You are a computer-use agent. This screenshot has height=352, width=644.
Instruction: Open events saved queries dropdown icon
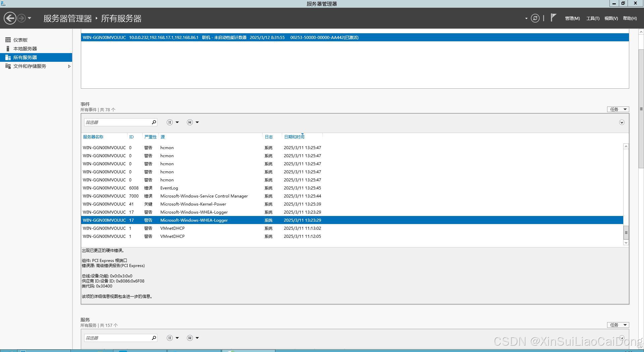pyautogui.click(x=193, y=122)
